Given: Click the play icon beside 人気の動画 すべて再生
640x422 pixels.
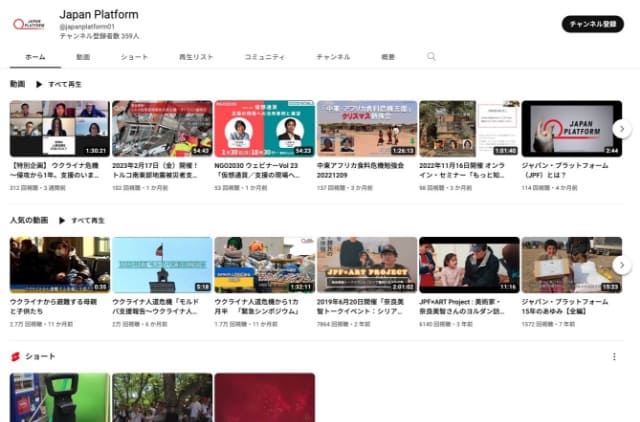Looking at the screenshot, I should [62, 220].
